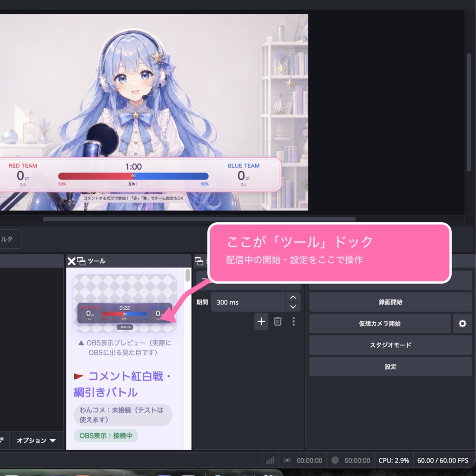476x476 pixels.
Task: Click the コメントするだけで参加 caption in the preview
Action: pos(133,198)
